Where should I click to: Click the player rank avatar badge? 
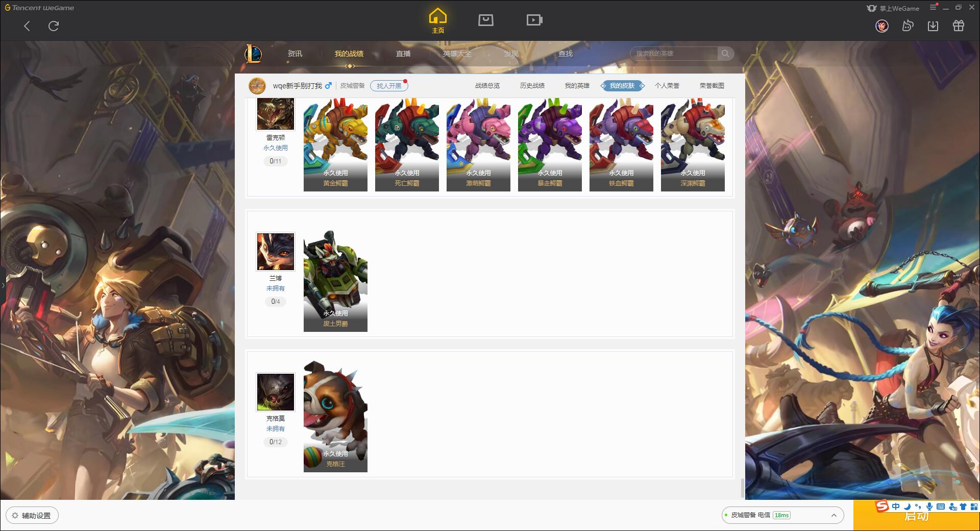click(x=257, y=86)
